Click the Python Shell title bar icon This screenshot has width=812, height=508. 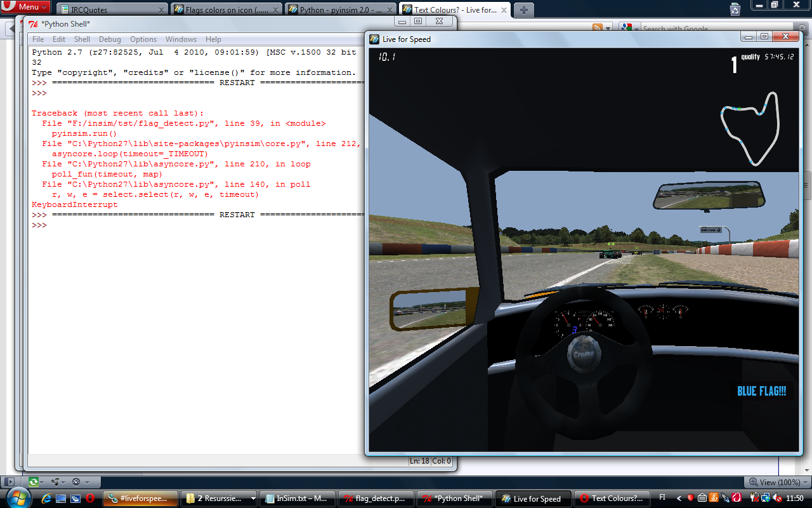tap(33, 23)
